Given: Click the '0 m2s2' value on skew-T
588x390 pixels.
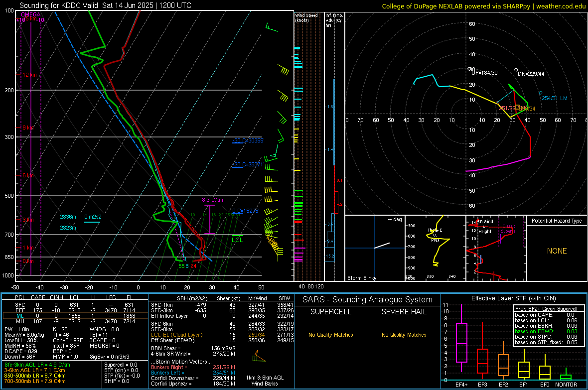Looking at the screenshot, I should 93,217.
